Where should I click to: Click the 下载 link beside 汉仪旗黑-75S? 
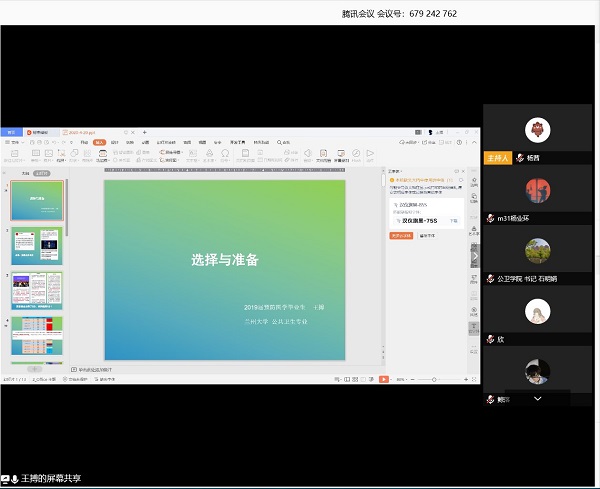[453, 220]
